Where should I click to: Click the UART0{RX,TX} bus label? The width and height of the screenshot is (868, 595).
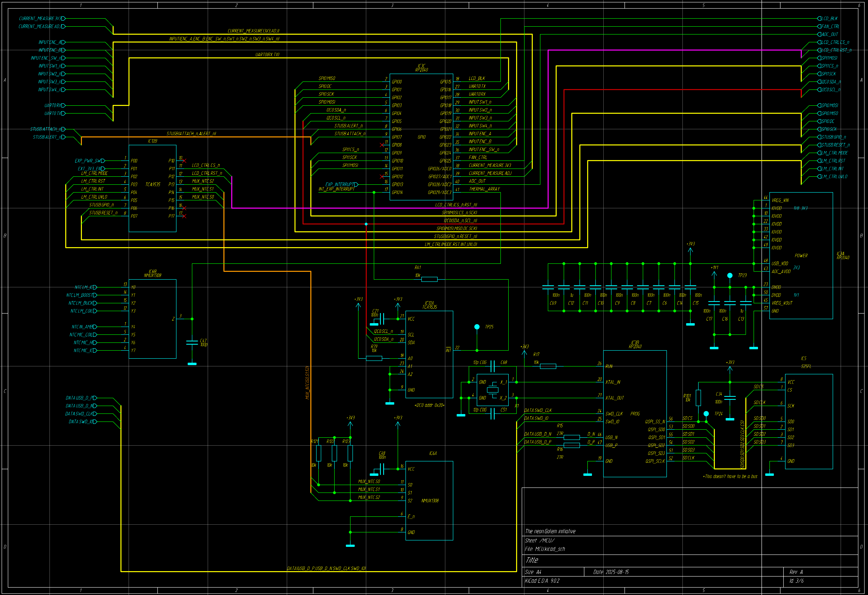(267, 55)
